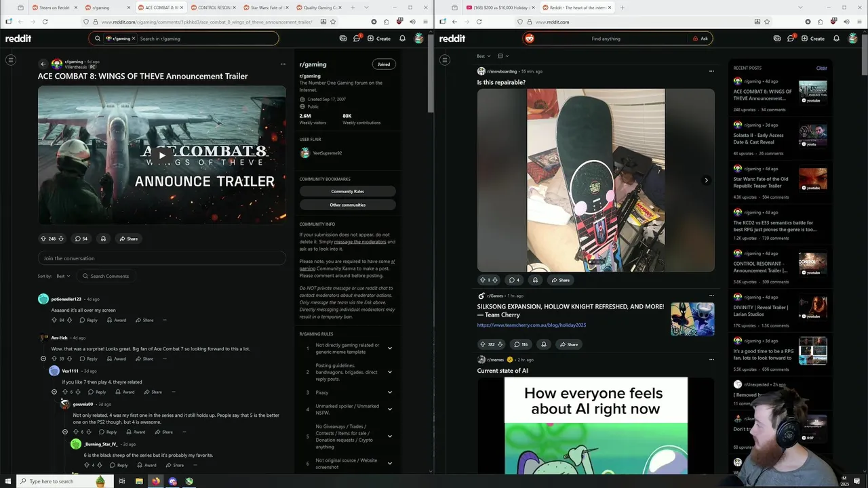
Task: Open chat icon in left Reddit header
Action: tap(357, 39)
